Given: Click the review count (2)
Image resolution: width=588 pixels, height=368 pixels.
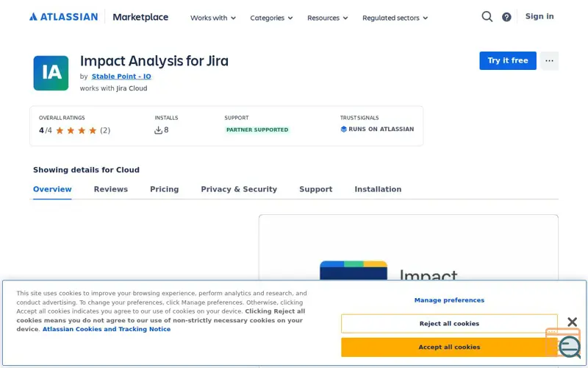Looking at the screenshot, I should pos(105,131).
